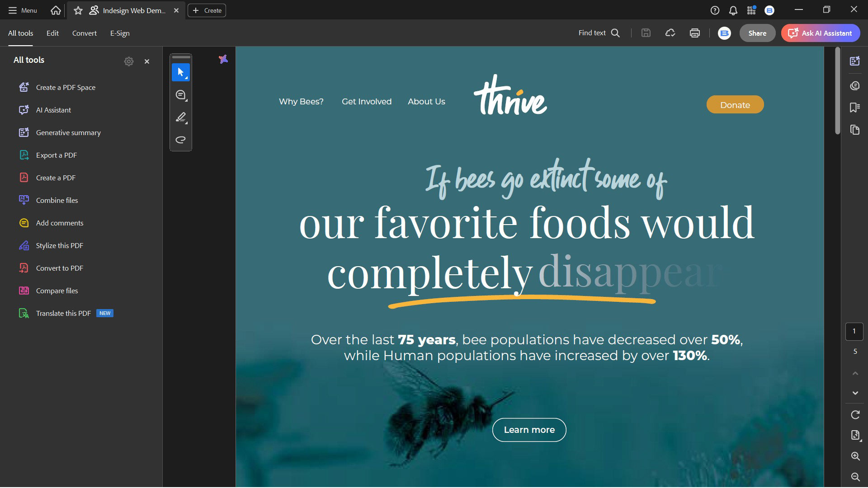Zoom out of the document

855,477
